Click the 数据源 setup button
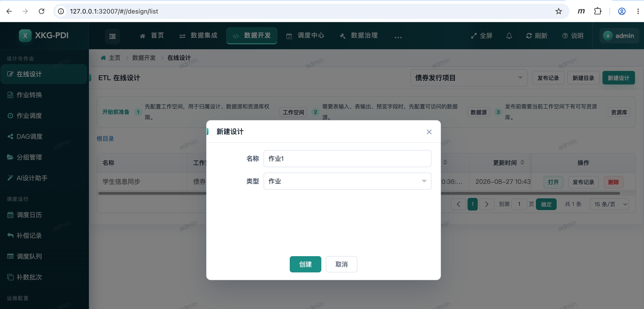Viewport: 644px width, 309px height. coord(479,112)
